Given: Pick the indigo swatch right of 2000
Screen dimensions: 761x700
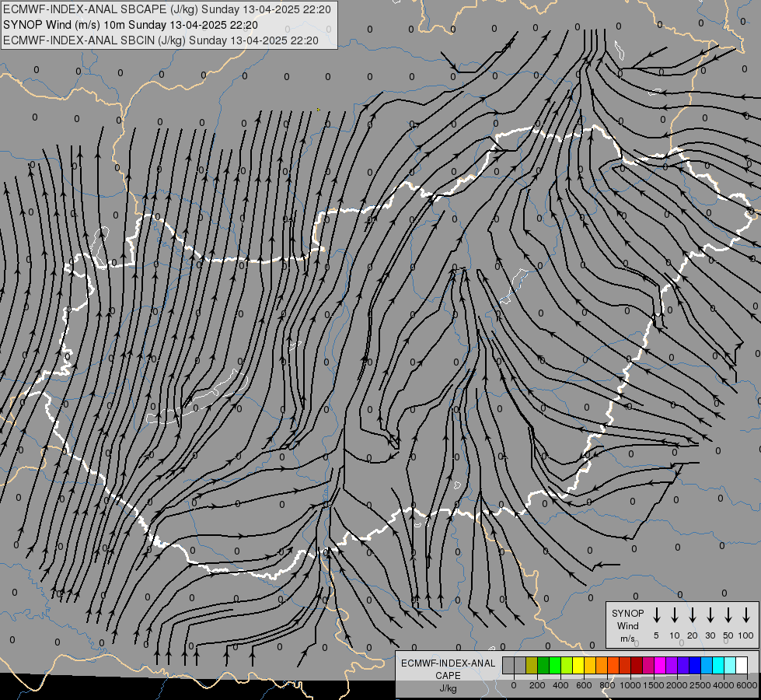Looking at the screenshot, I should 683,665.
